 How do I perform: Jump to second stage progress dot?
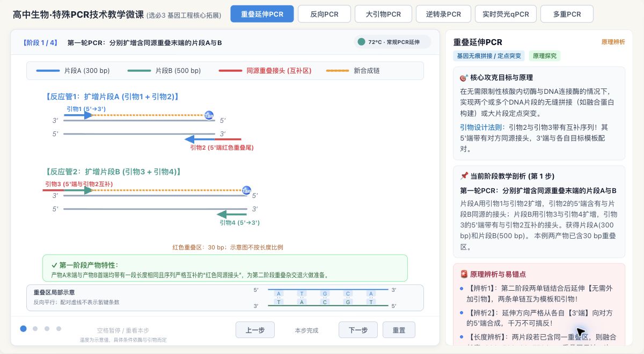35,329
